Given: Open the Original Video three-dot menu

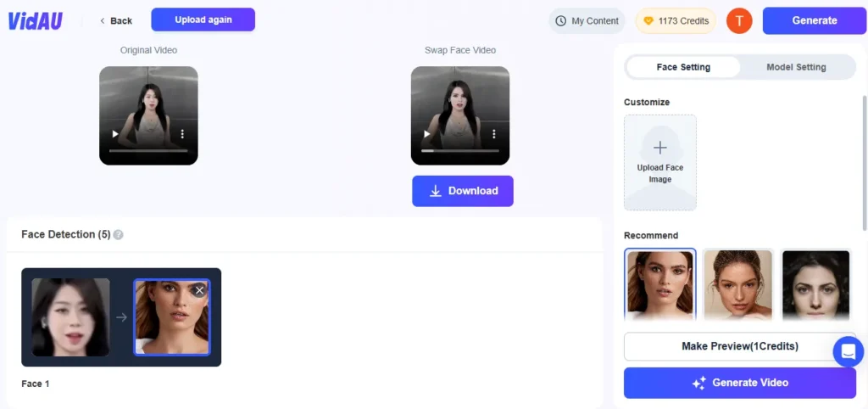Looking at the screenshot, I should click(182, 134).
